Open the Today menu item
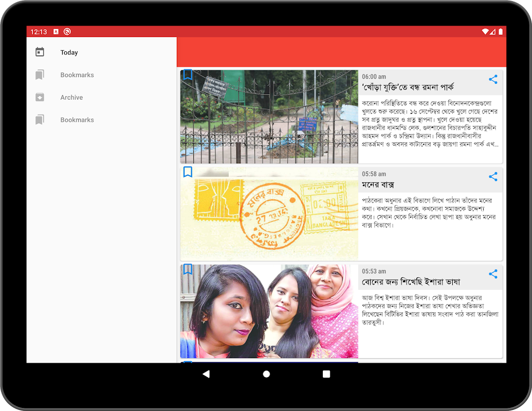This screenshot has height=411, width=532. click(x=101, y=52)
